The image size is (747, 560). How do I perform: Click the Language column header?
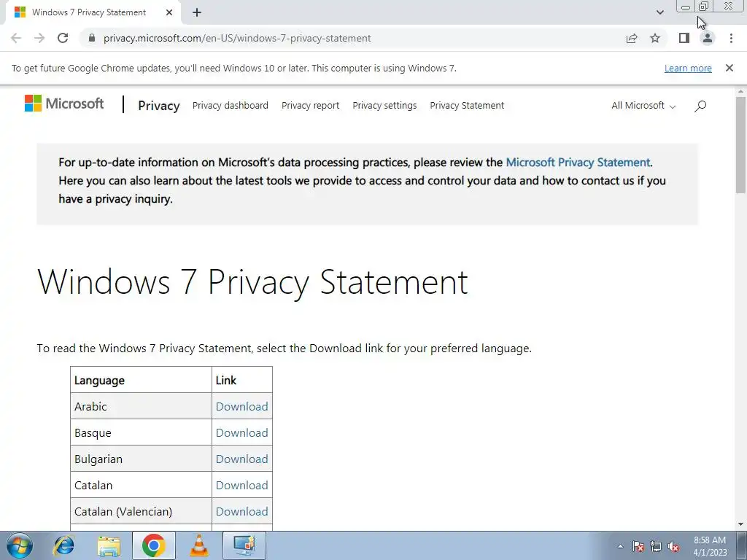(x=141, y=380)
